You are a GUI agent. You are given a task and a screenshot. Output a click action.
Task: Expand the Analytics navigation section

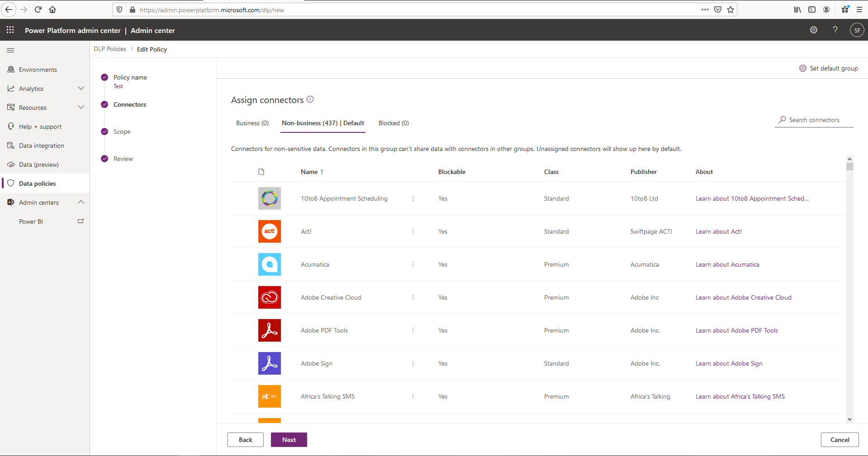[81, 89]
